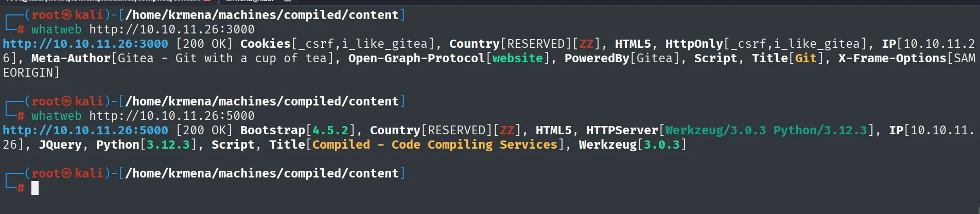Click 'Script' in the Werkzeug port 5000 result

click(x=233, y=145)
